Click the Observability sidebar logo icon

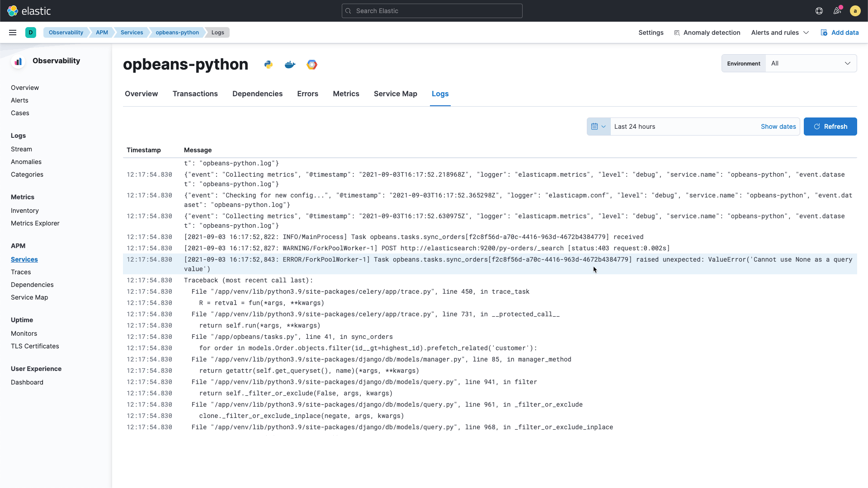click(x=18, y=61)
